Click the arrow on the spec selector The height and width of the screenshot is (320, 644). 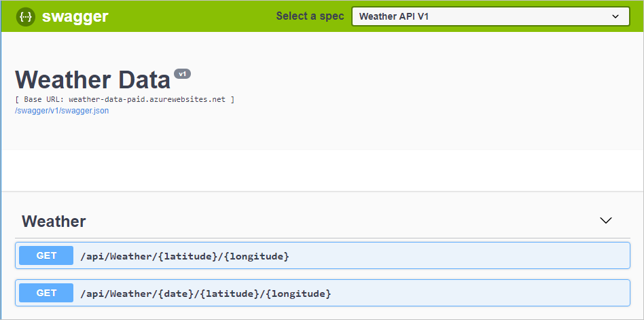click(615, 16)
